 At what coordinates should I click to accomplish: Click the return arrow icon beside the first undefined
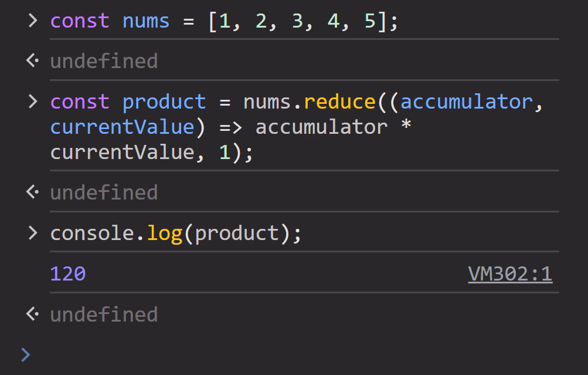tap(33, 60)
